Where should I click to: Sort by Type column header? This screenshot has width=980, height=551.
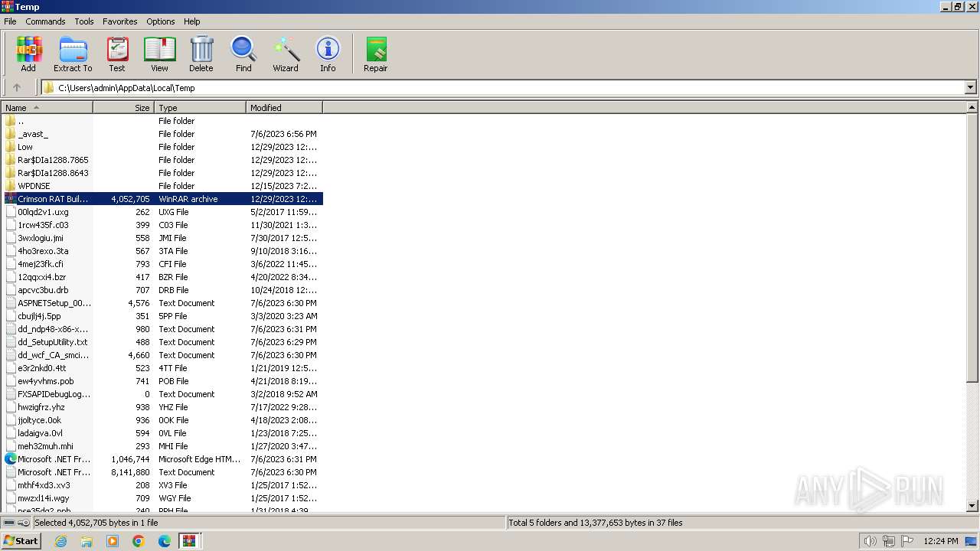(x=200, y=108)
